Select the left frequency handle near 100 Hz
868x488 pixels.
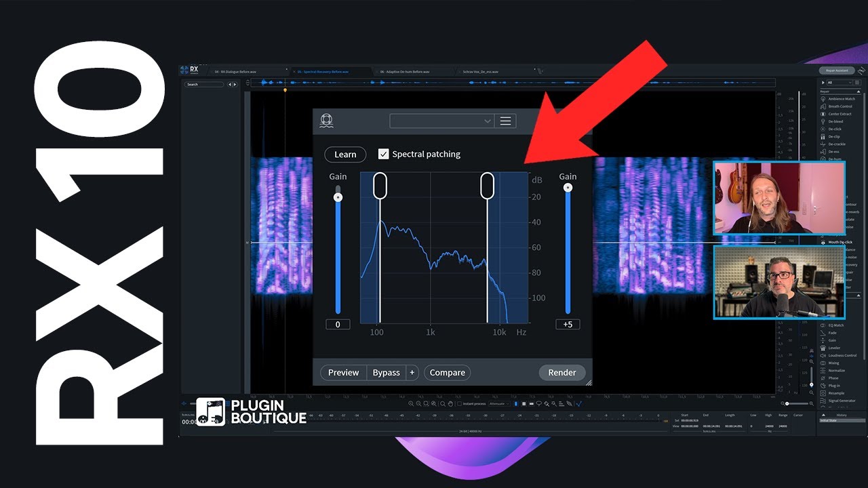[380, 185]
